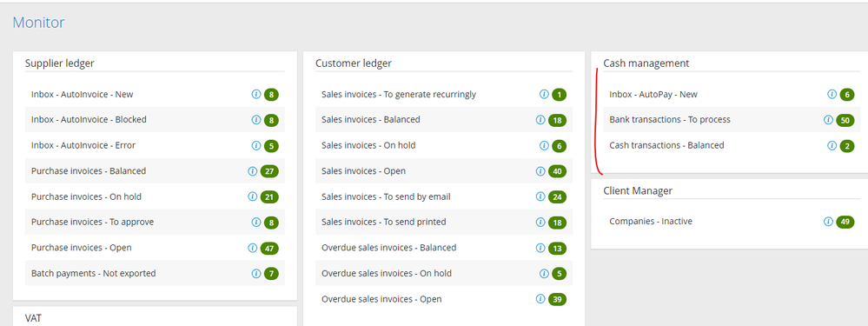Screen dimensions: 868x326
Task: Click the Customer ledger panel heading
Action: pyautogui.click(x=353, y=63)
